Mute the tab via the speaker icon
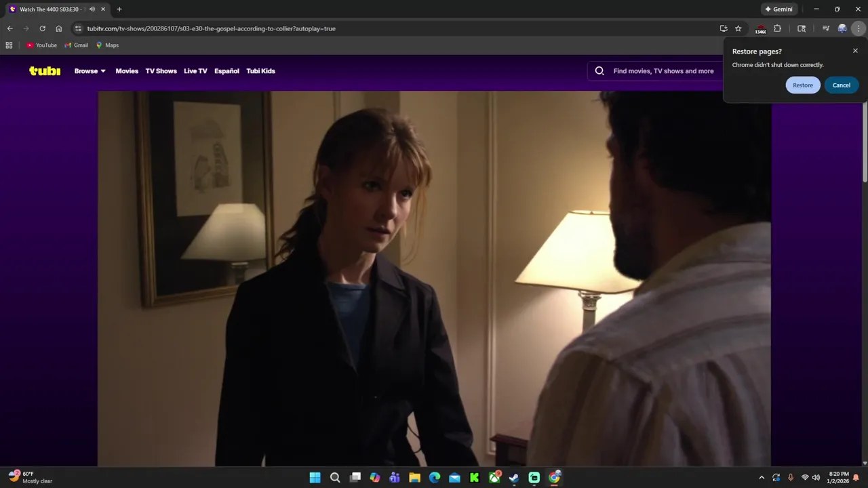 click(x=92, y=9)
